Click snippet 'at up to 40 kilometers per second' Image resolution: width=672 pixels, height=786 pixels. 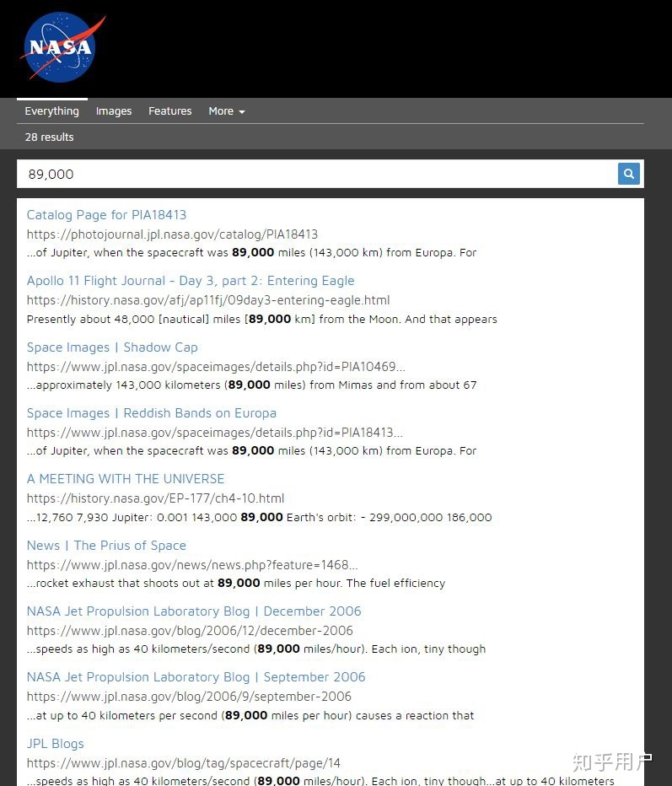(250, 715)
